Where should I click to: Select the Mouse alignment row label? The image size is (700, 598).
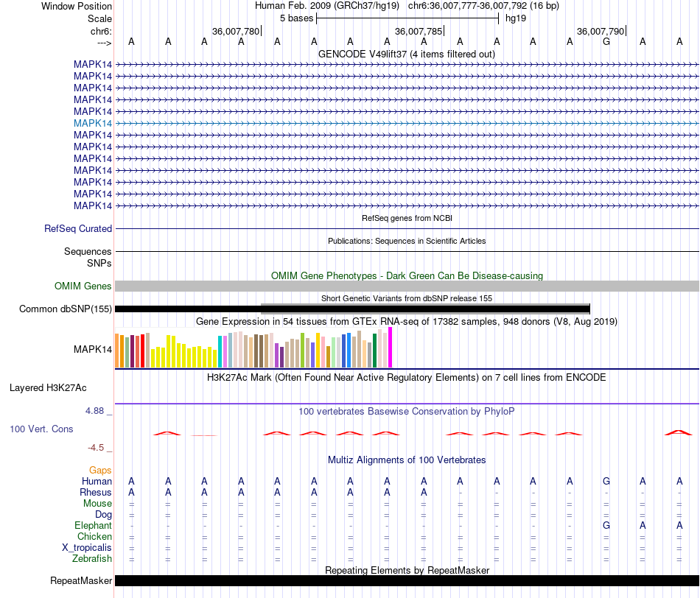point(97,504)
